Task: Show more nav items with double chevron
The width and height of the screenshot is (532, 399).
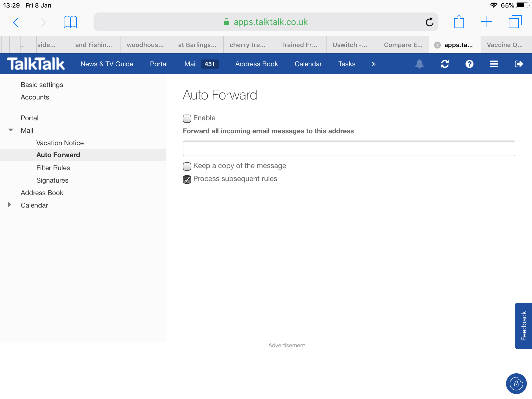Action: (374, 64)
